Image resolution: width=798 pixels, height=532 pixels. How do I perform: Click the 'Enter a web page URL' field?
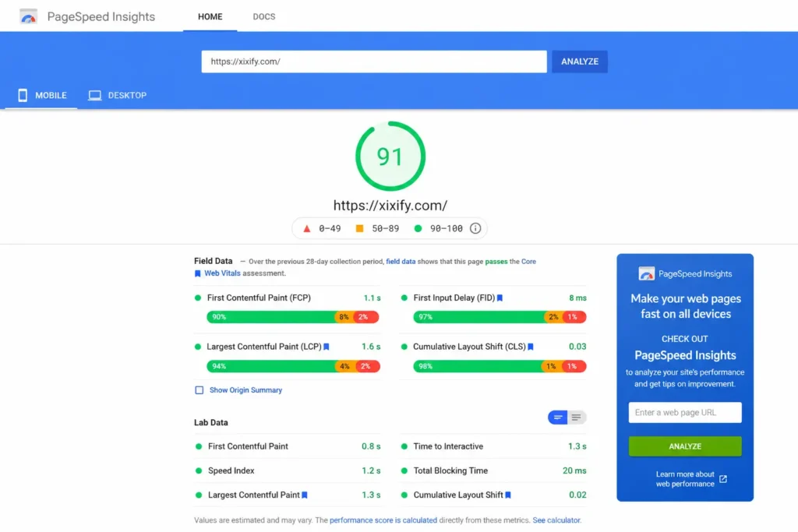(x=684, y=413)
